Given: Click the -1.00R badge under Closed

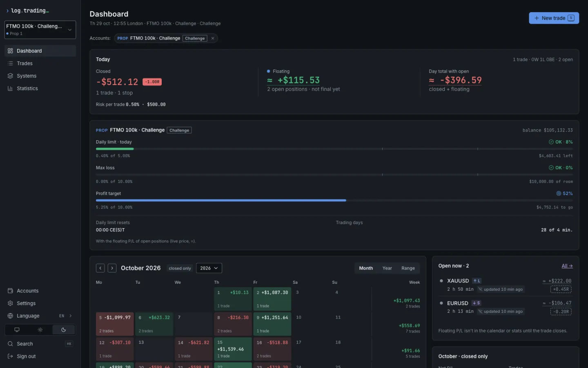Looking at the screenshot, I should click(x=152, y=82).
